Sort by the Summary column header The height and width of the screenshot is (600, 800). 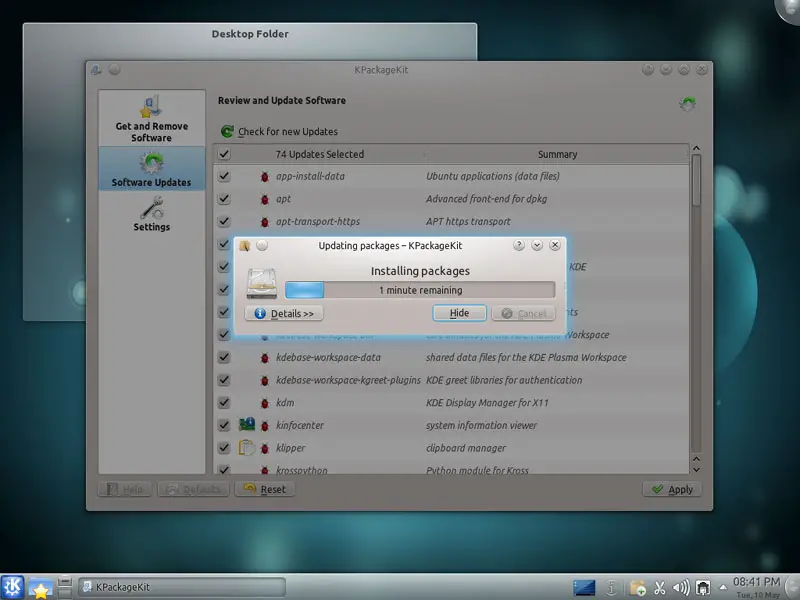pos(557,154)
